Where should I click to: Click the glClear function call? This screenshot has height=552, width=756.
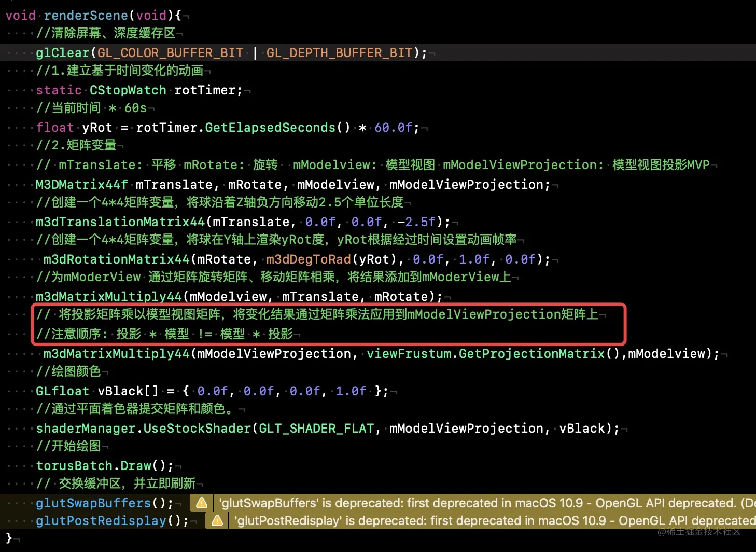63,52
